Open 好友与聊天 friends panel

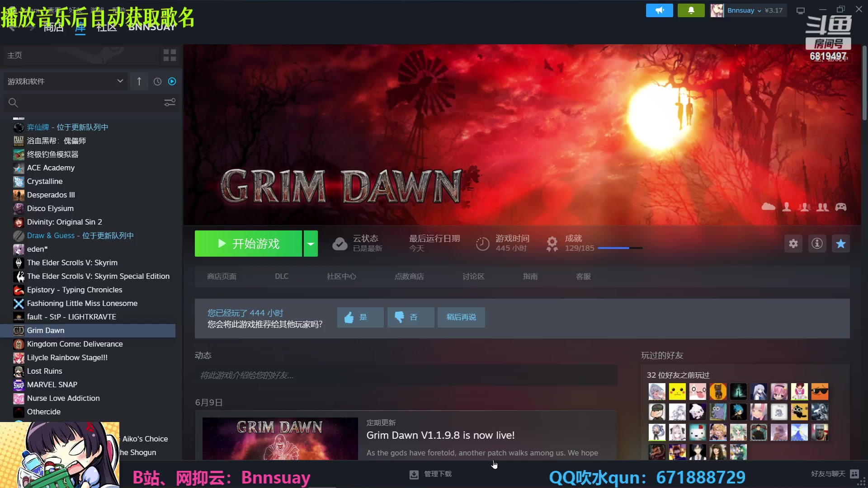[835, 474]
